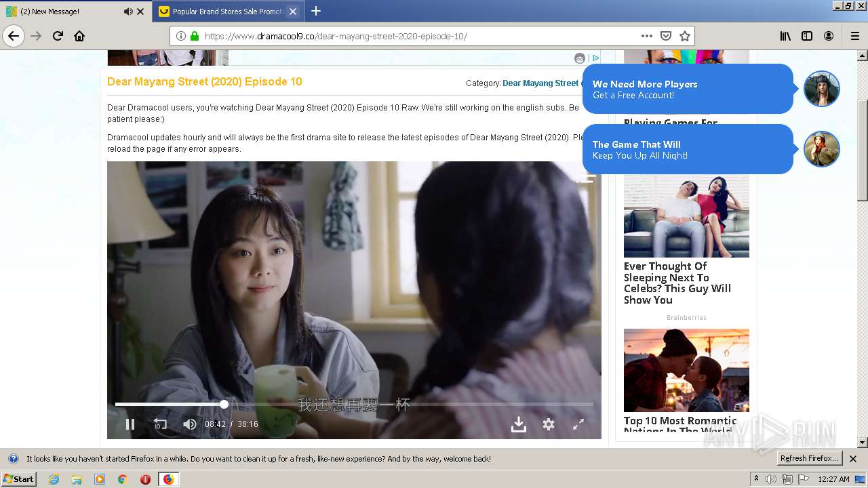Enter fullscreen video mode

coord(578,424)
